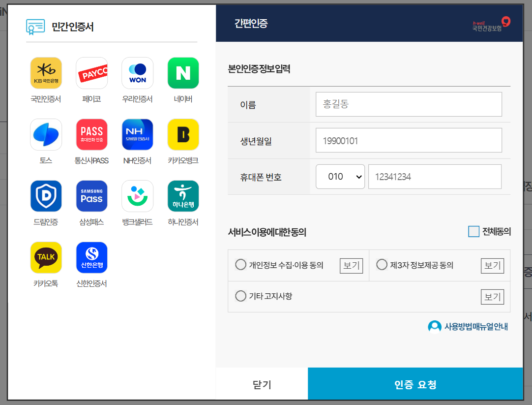Choose PAYCO authentication

(x=91, y=72)
